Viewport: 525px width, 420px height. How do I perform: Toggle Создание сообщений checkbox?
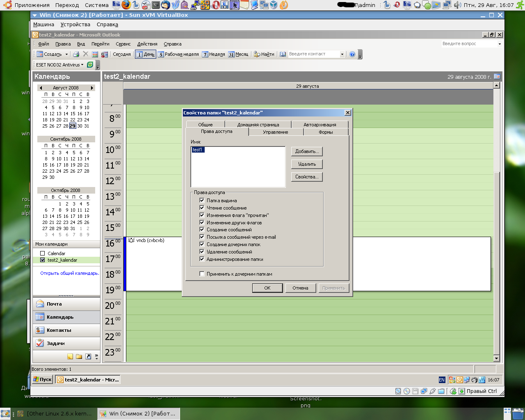coord(202,229)
